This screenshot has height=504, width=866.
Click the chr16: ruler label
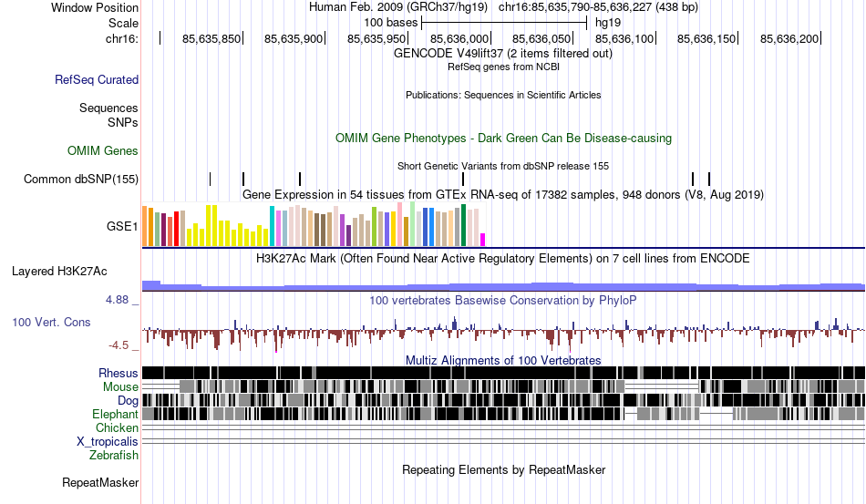[x=122, y=38]
